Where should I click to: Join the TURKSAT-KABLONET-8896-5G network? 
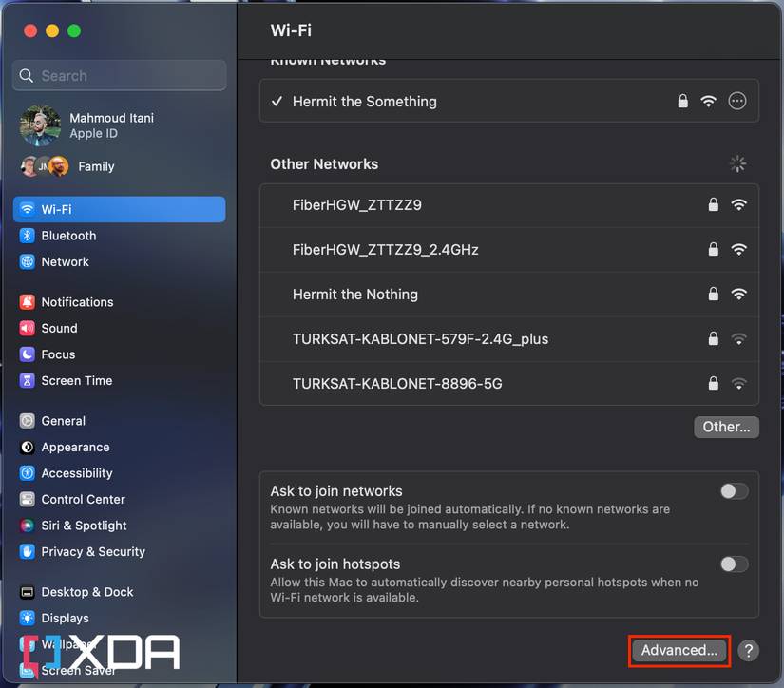pyautogui.click(x=509, y=384)
